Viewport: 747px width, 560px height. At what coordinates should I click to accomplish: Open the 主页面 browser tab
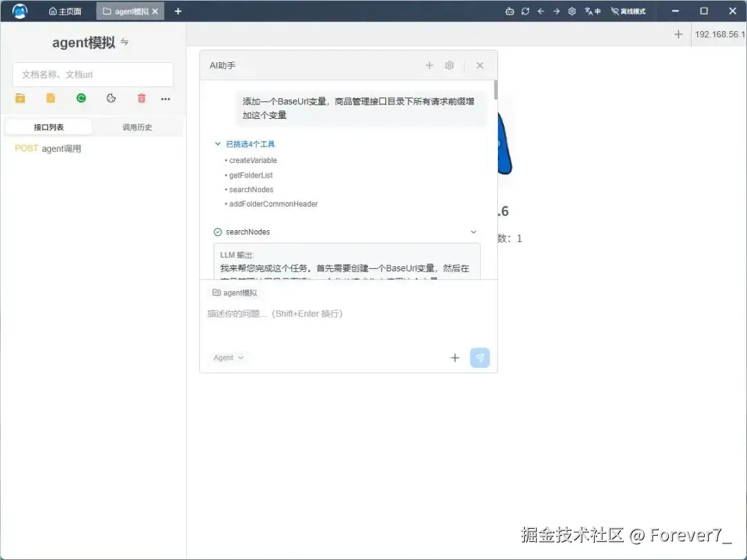pos(66,10)
